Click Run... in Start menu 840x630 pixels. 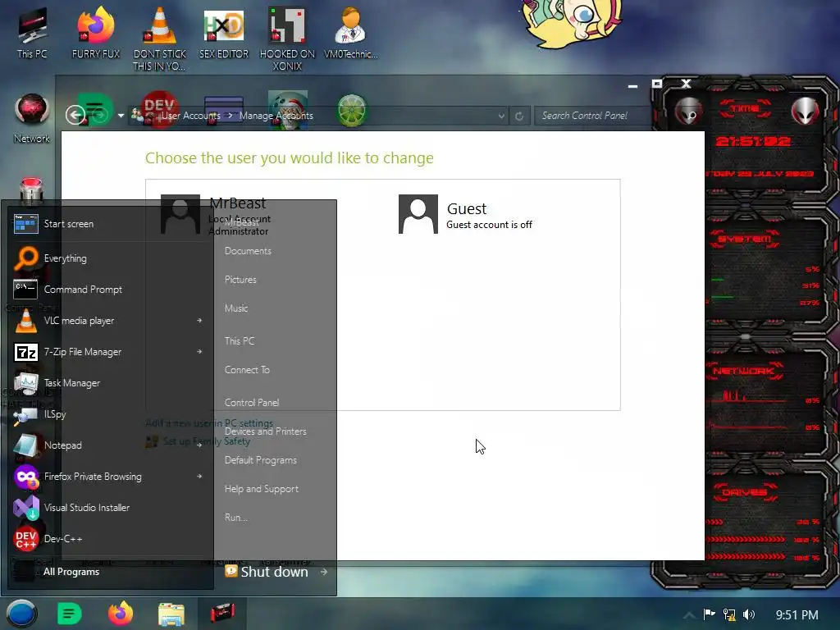(236, 518)
